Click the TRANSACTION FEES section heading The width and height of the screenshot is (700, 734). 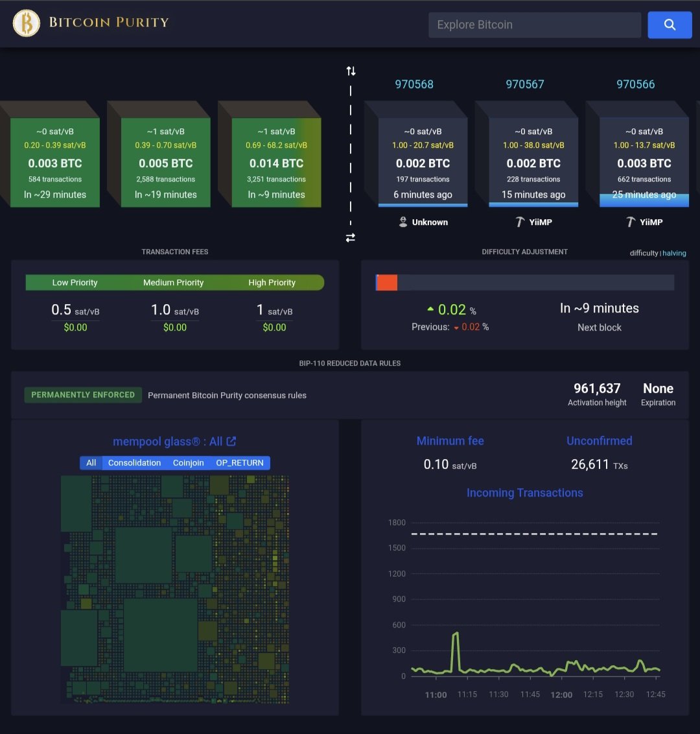[x=174, y=252]
